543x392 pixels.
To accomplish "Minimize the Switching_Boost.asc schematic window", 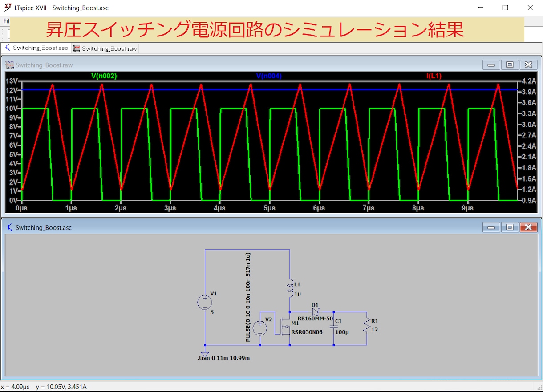I will (x=491, y=227).
